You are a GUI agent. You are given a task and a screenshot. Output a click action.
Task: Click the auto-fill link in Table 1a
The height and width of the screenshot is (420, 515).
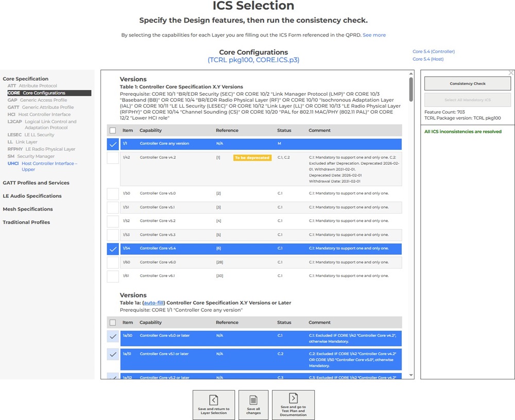pos(153,303)
